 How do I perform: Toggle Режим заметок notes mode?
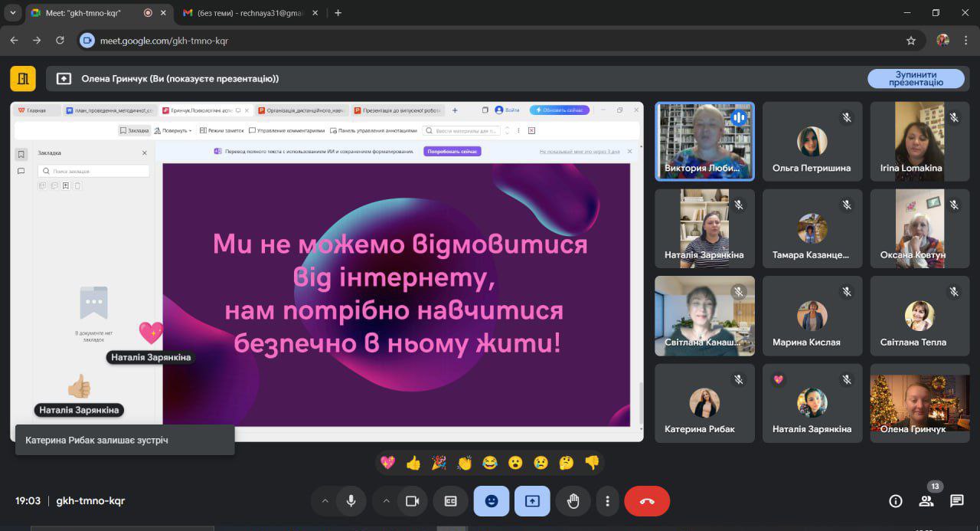220,130
